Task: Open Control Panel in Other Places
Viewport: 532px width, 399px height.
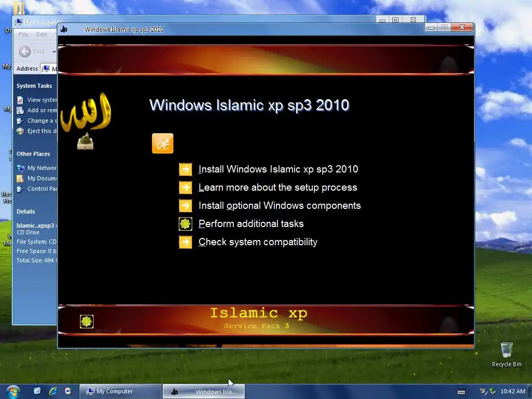Action: click(x=42, y=189)
